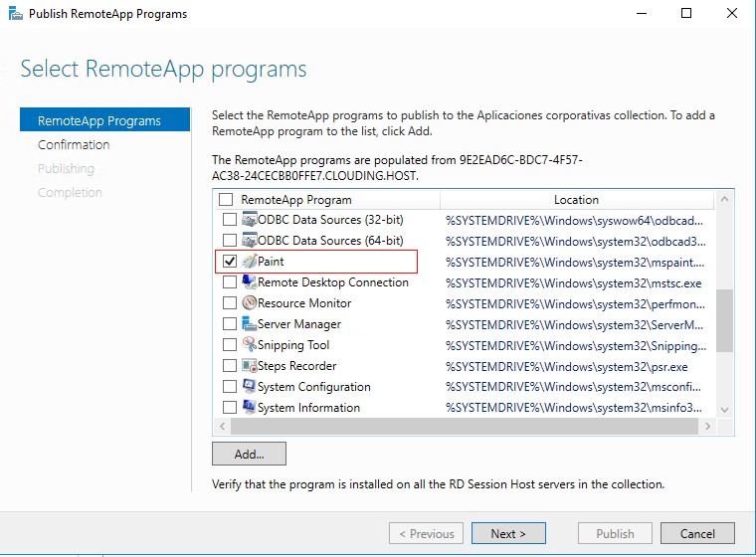Check the ODBC Data Sources (32-bit) checkbox
756x557 pixels.
click(230, 220)
